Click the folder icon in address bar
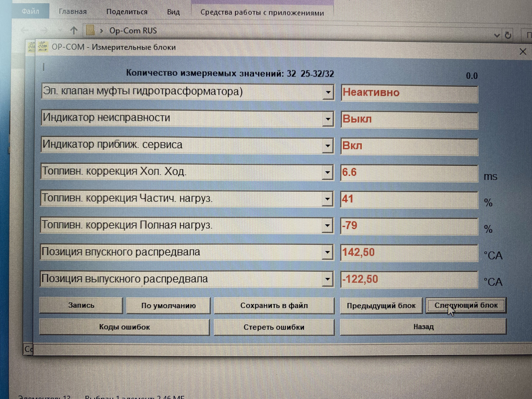 point(90,30)
